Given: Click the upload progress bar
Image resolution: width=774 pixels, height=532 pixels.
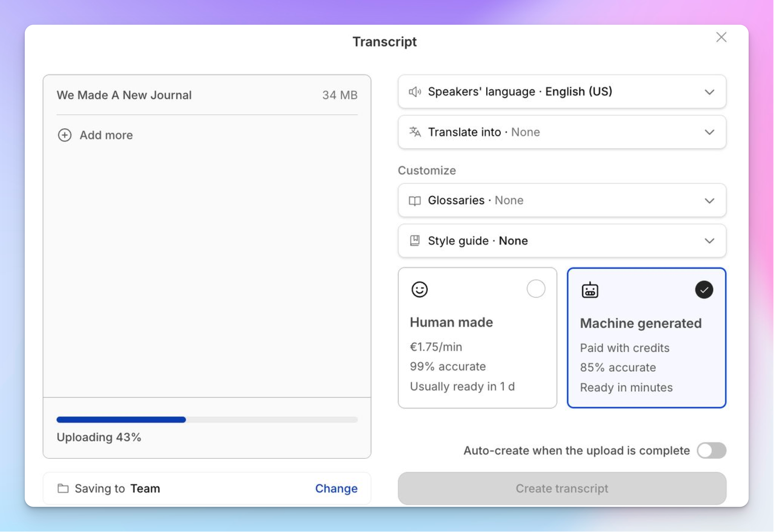Looking at the screenshot, I should point(207,420).
